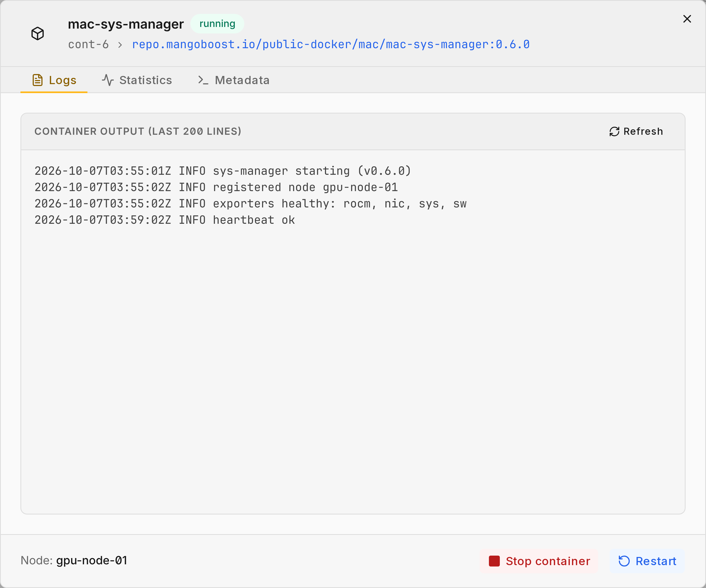Switch to the Statistics tab

click(137, 80)
